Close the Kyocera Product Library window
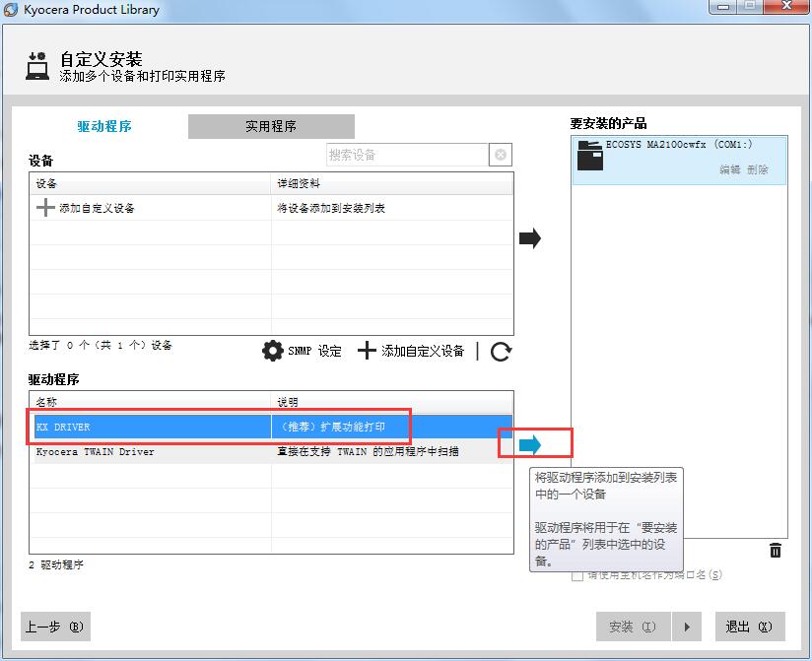The image size is (812, 661). click(x=787, y=6)
